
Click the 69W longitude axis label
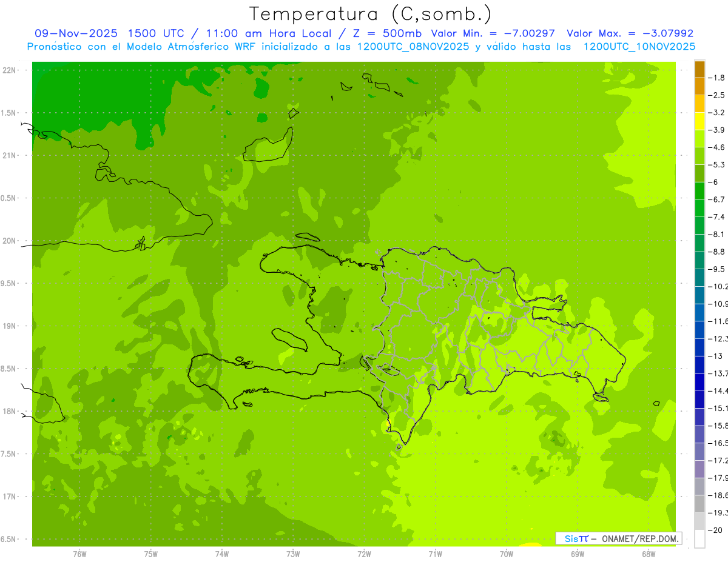578,554
